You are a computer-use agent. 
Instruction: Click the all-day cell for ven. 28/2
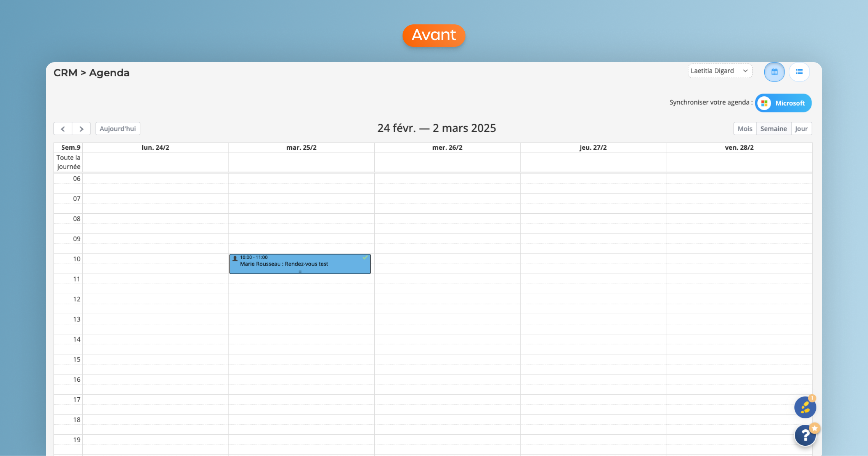click(x=739, y=162)
